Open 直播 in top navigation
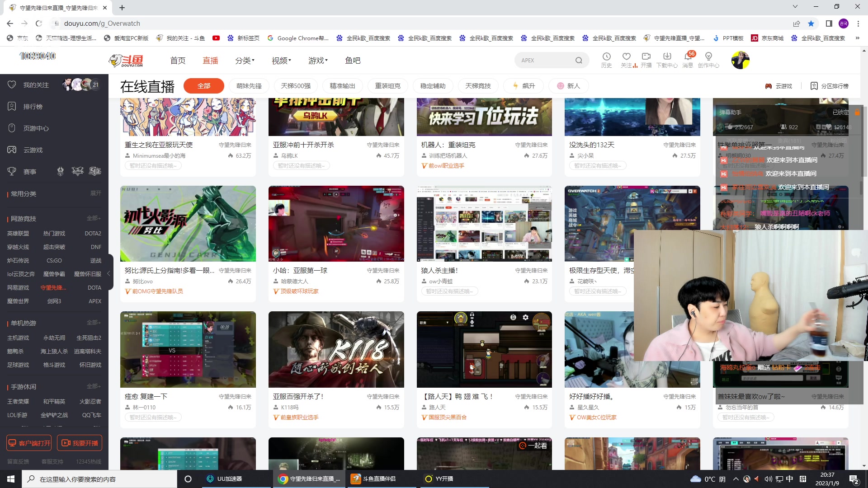The width and height of the screenshot is (868, 488). pyautogui.click(x=210, y=60)
